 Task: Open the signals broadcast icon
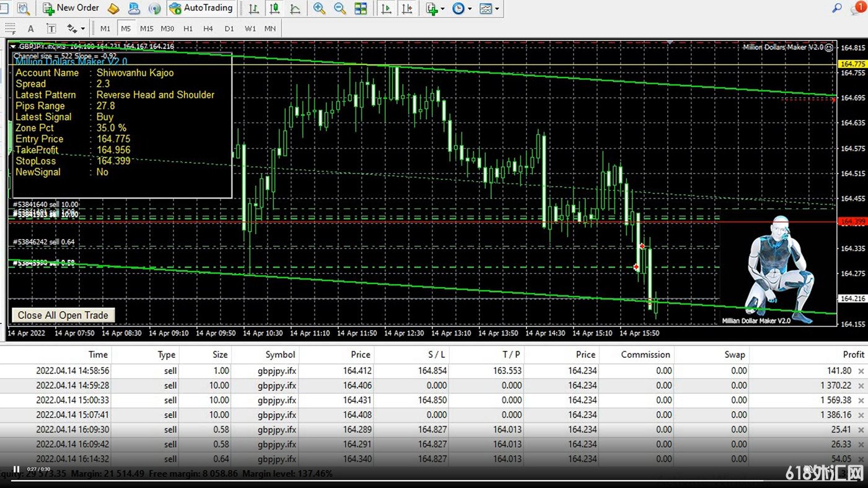[x=155, y=9]
